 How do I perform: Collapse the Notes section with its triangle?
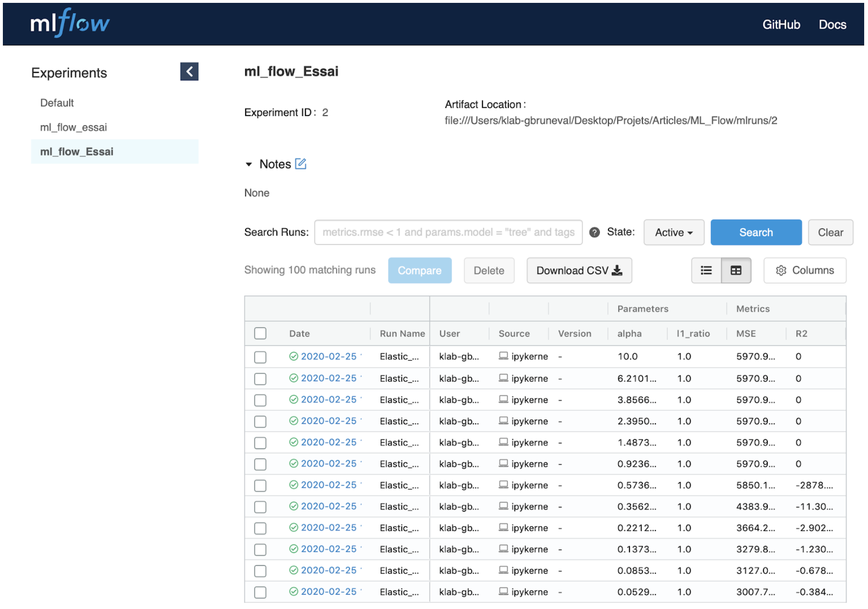click(248, 164)
